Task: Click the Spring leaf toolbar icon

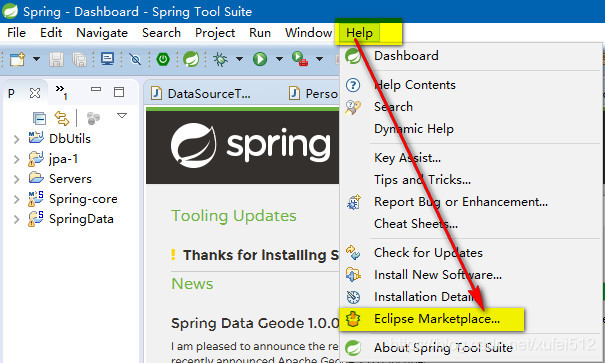Action: coord(191,59)
